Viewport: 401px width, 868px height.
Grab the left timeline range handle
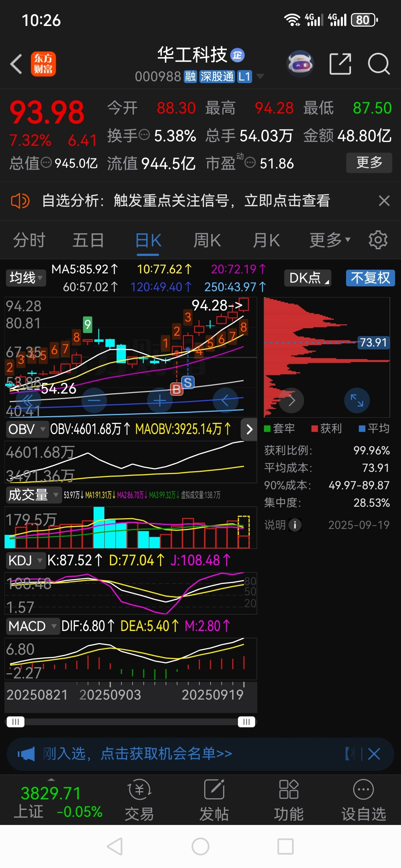tap(15, 722)
